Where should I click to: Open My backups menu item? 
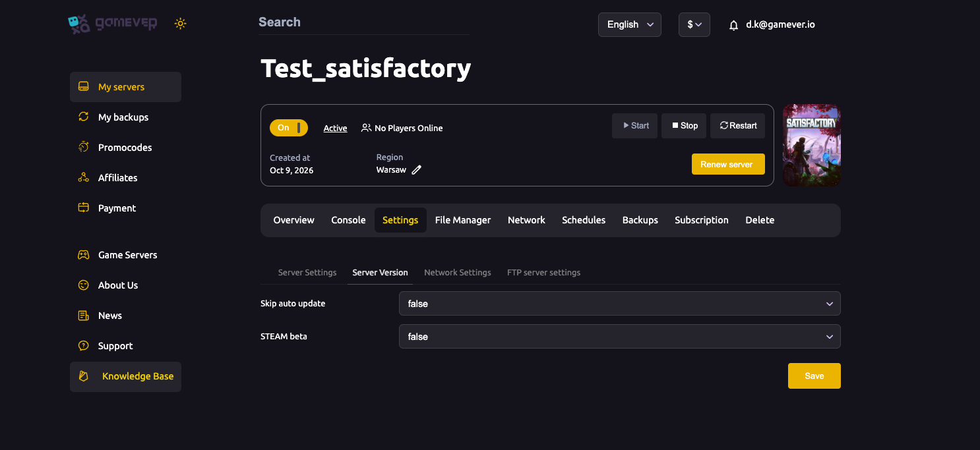pos(125,117)
